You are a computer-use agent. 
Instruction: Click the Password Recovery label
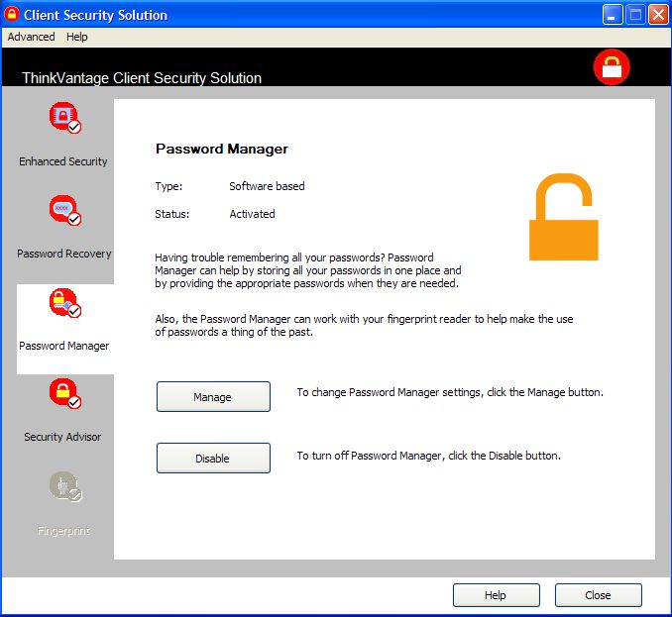coord(64,254)
